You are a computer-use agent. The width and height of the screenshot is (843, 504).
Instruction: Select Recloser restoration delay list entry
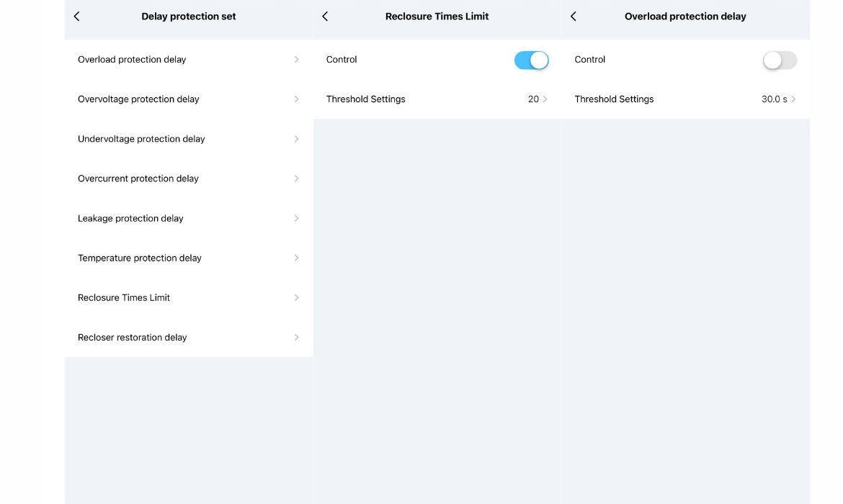(x=189, y=338)
